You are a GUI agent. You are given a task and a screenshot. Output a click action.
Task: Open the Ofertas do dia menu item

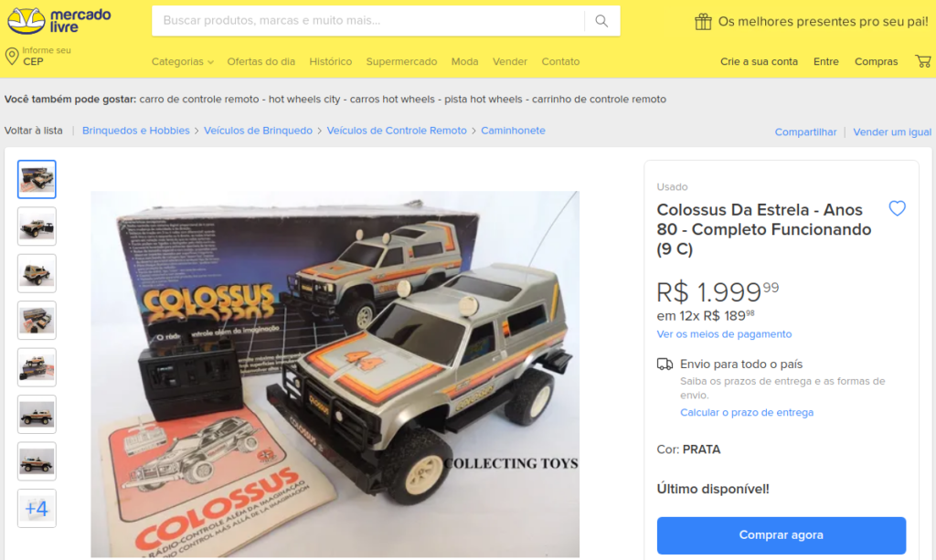pos(261,61)
